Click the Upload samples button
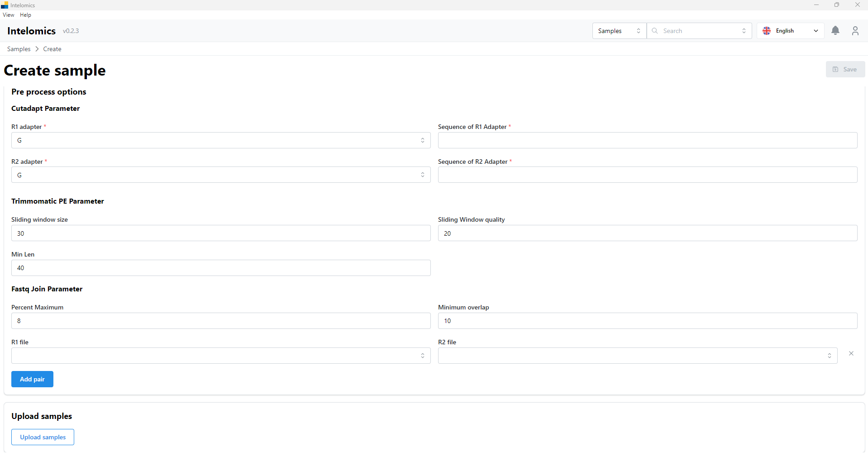The height and width of the screenshot is (466, 868). [x=43, y=437]
